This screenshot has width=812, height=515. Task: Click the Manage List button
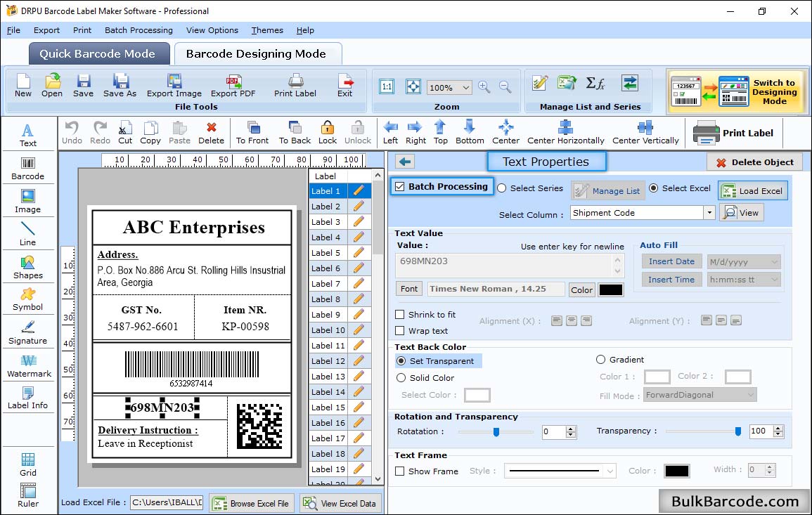[x=608, y=190]
